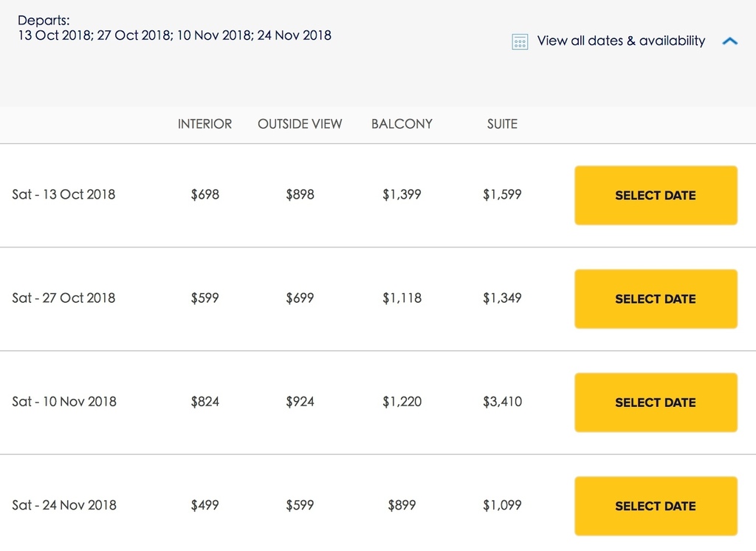The width and height of the screenshot is (756, 551).
Task: Click the OUTSIDE VIEW column header
Action: [x=300, y=124]
